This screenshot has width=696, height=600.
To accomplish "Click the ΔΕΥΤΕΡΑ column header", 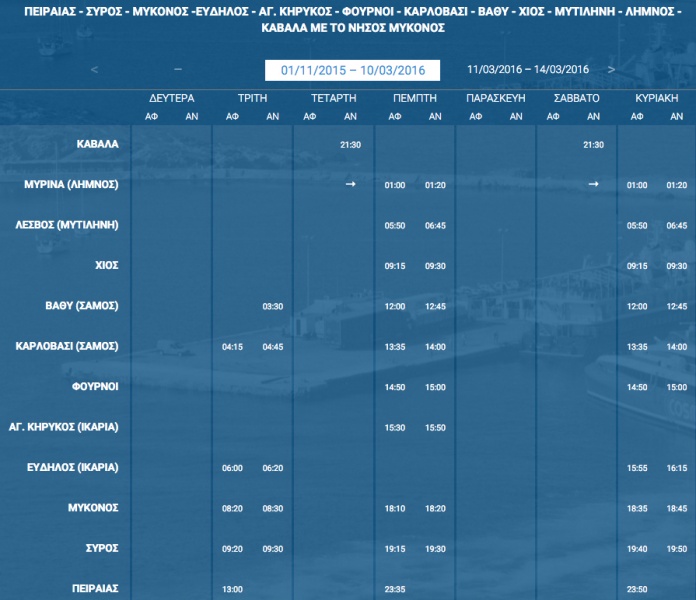I will (x=172, y=98).
